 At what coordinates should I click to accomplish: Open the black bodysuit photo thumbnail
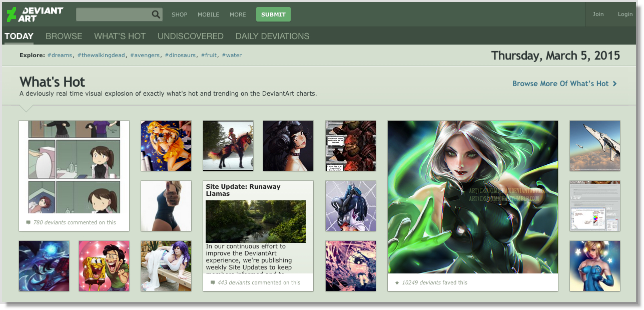[166, 206]
